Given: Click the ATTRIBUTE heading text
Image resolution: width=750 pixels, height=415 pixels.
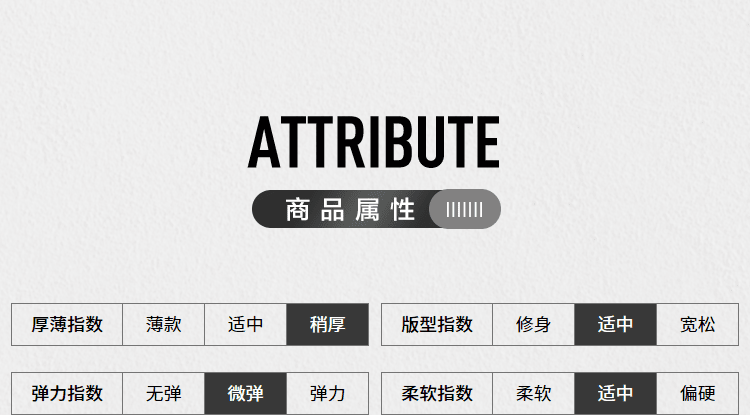Looking at the screenshot, I should coord(374,142).
